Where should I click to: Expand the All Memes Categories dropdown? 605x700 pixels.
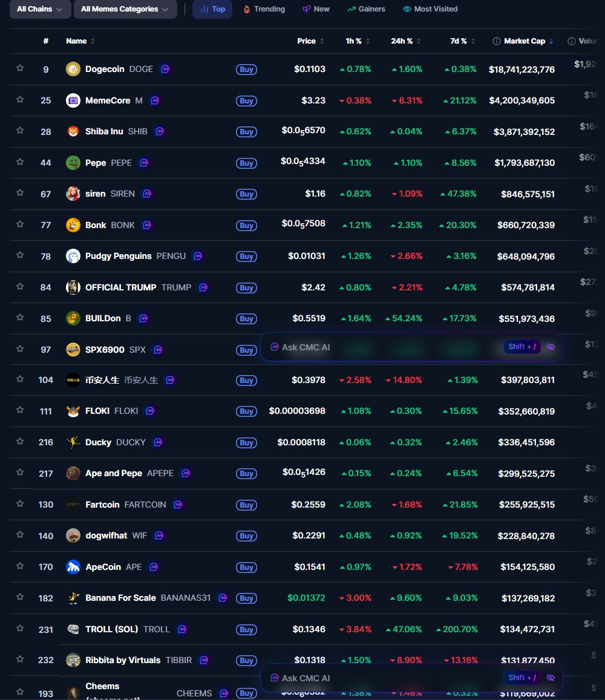point(125,9)
